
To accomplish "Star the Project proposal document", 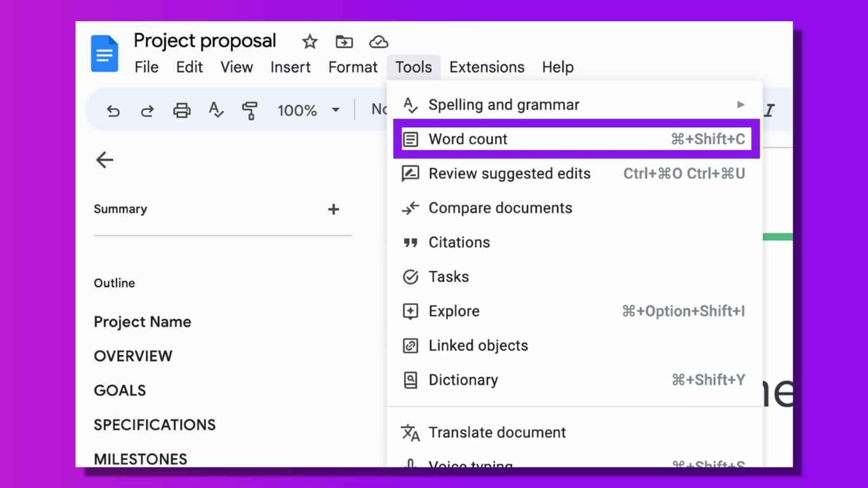I will point(310,42).
